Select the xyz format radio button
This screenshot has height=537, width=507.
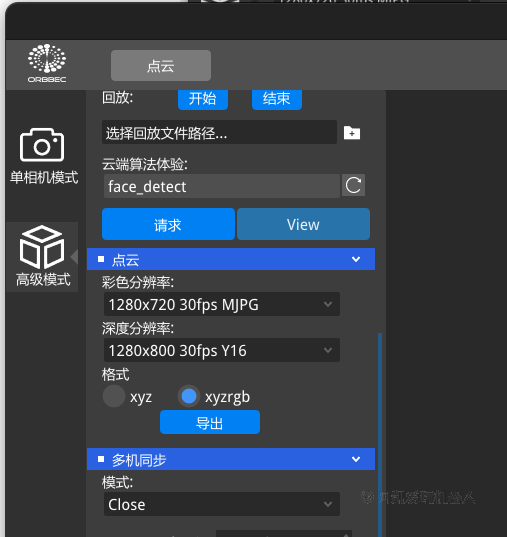tap(114, 396)
